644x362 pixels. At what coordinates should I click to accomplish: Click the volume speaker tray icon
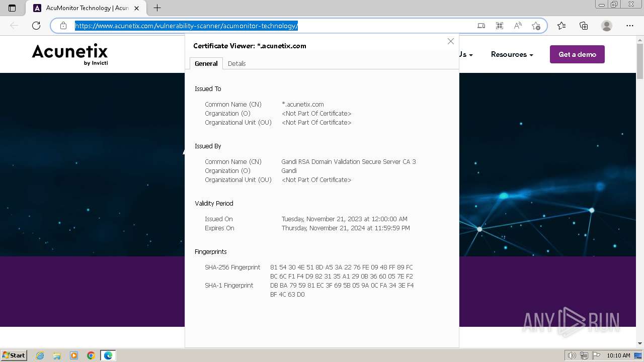(x=572, y=355)
